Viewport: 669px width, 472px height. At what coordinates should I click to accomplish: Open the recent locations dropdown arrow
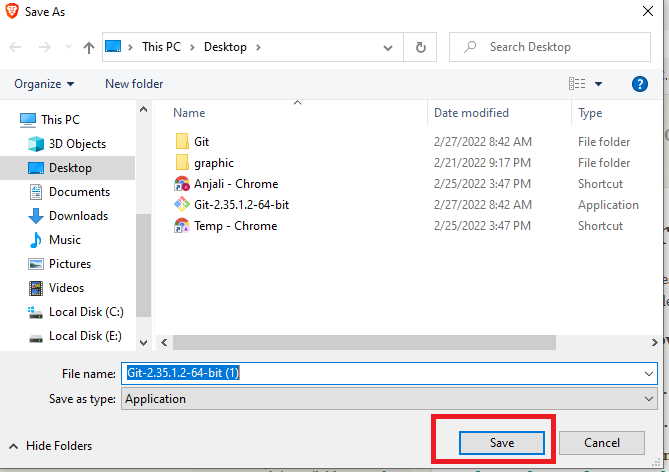tap(68, 47)
